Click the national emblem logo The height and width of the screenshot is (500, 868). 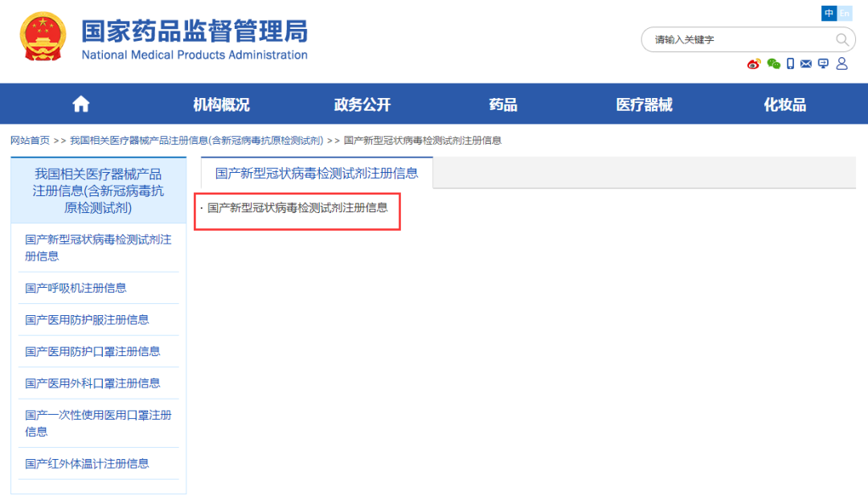point(43,36)
